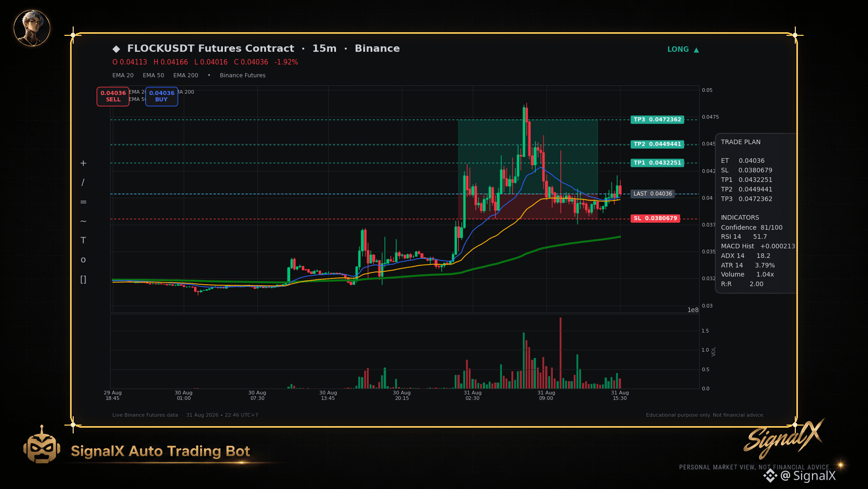Viewport: 868px width, 489px height.
Task: Click the TP3 0.0472362 price tag
Action: [657, 120]
